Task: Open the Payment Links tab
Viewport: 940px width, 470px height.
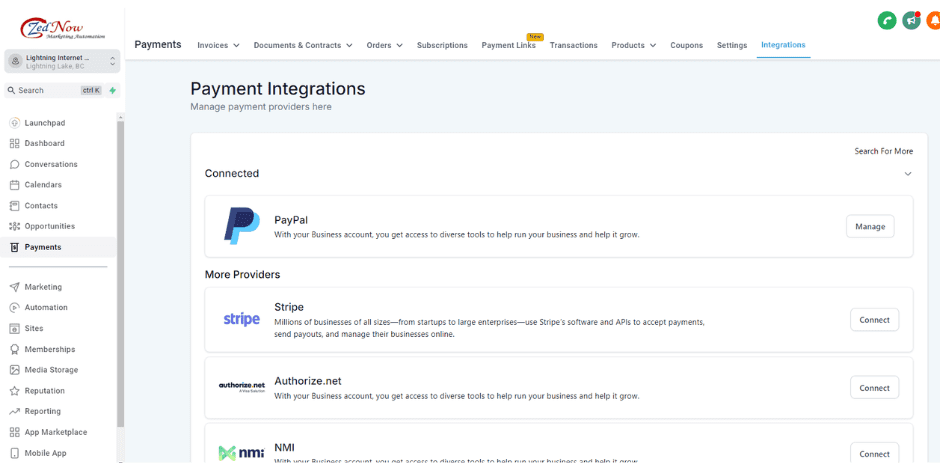Action: click(508, 46)
